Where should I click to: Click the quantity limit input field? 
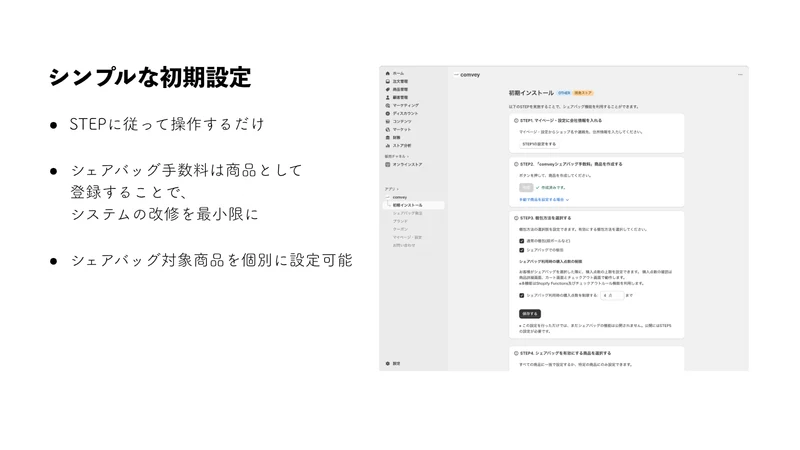pos(612,295)
